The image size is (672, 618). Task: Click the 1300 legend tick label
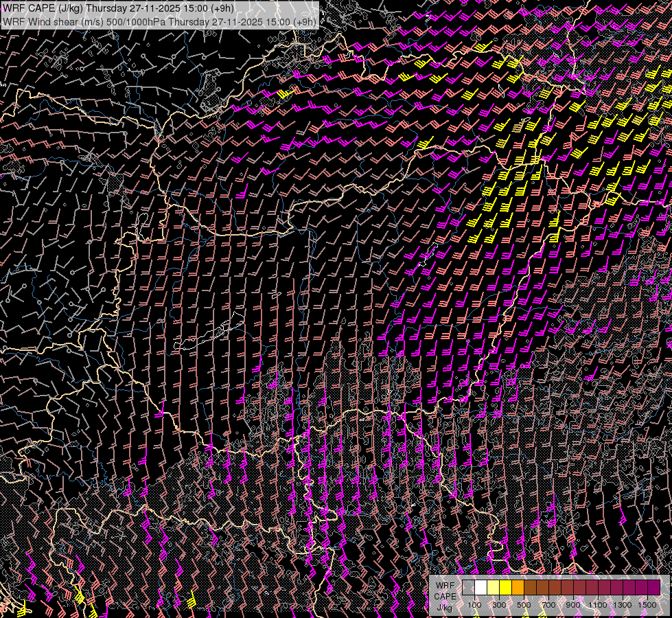[623, 605]
